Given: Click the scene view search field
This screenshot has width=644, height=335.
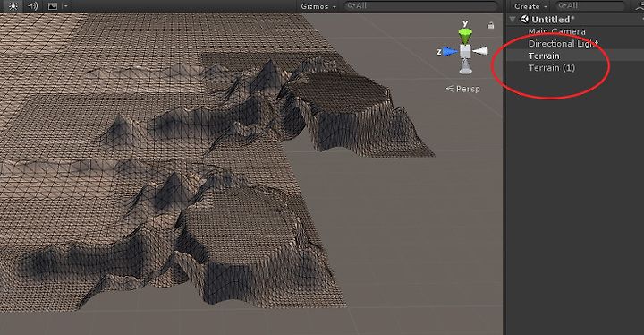Looking at the screenshot, I should [x=421, y=5].
